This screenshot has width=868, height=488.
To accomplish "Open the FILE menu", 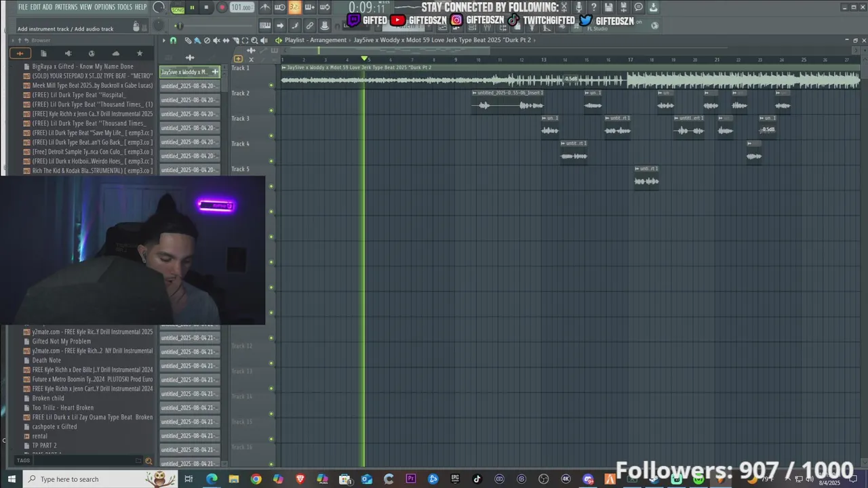I will [x=23, y=7].
